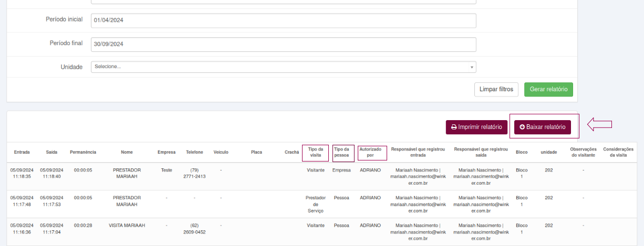Select the entry time 05/09/2024 11:17:48
Viewport: 644px width, 246px height.
(x=22, y=201)
